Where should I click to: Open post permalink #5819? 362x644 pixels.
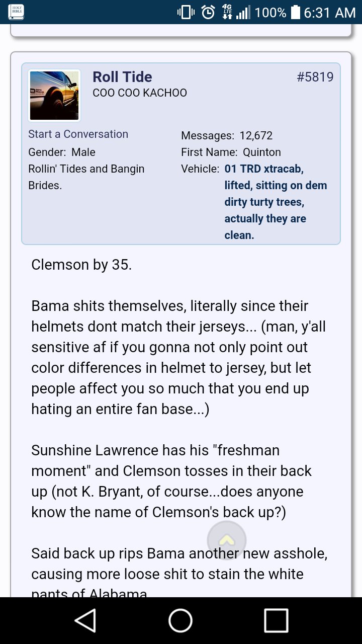[x=315, y=77]
